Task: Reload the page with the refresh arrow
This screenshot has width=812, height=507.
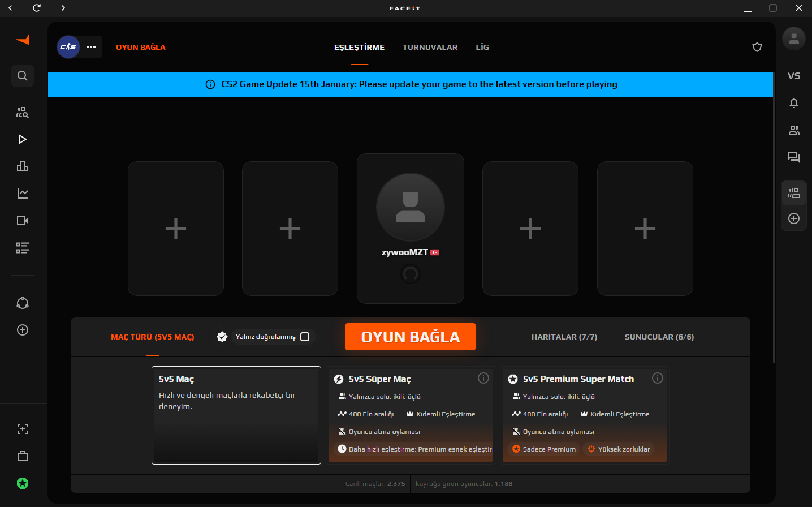Action: click(37, 8)
